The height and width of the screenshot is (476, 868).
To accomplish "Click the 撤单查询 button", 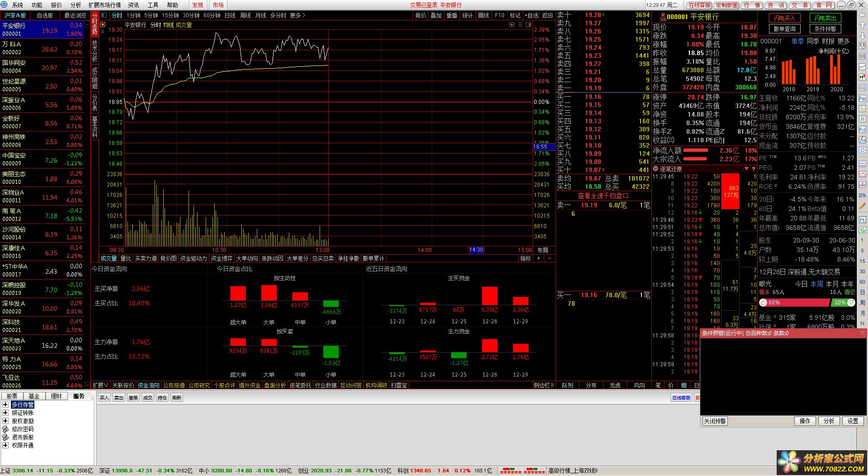I will click(784, 29).
